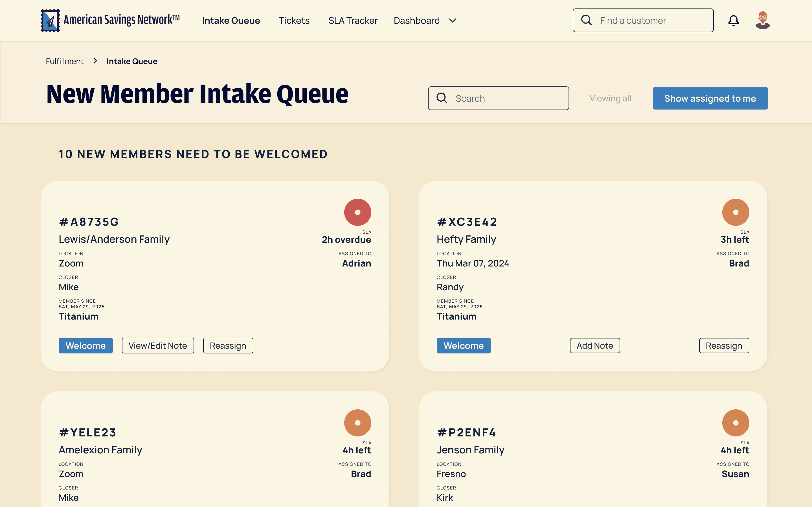Click the magnifier in Find a customer
812x507 pixels.
coord(586,20)
